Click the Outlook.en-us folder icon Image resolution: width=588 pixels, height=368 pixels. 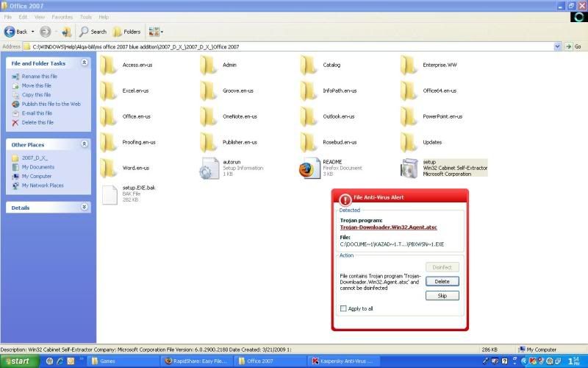[309, 116]
